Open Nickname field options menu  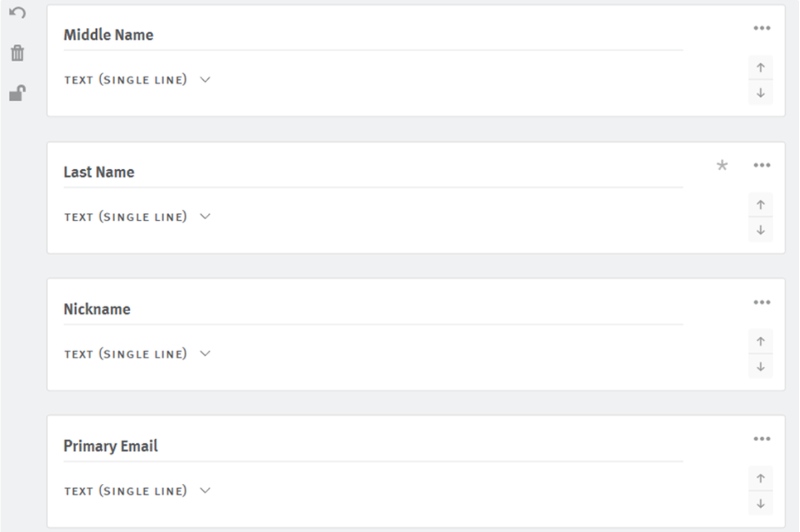[x=761, y=302]
